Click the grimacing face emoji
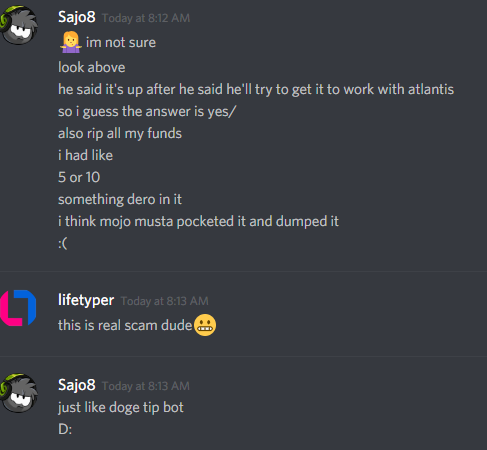This screenshot has height=450, width=487. 205,325
